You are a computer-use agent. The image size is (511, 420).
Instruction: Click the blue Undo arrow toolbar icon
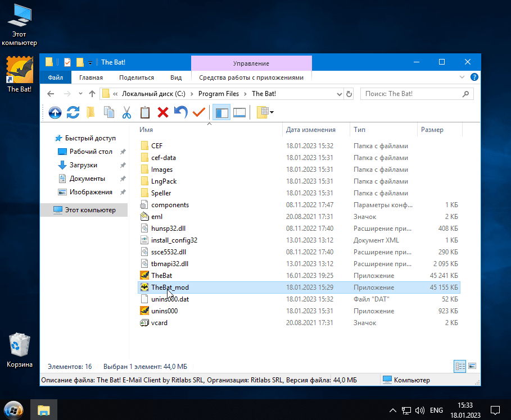181,112
